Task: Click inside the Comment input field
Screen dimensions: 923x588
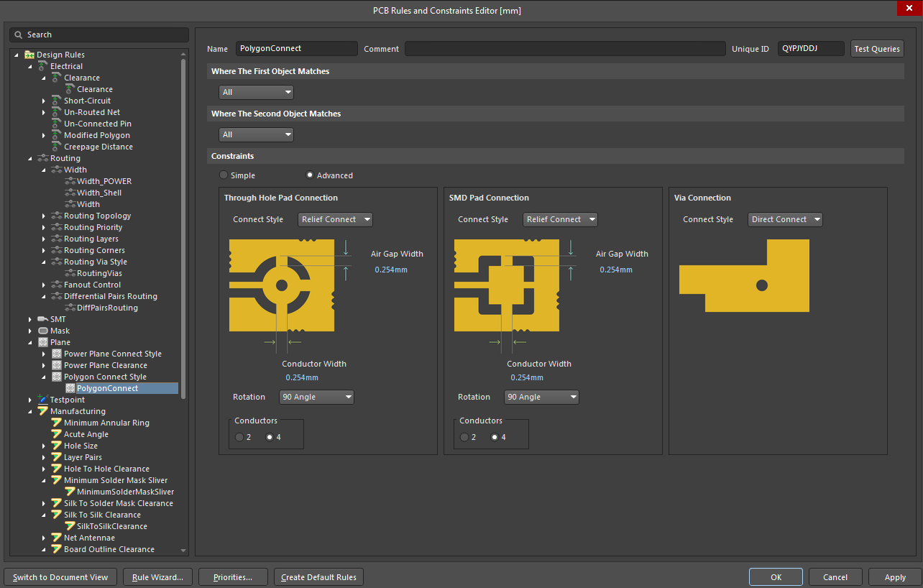Action: 564,48
